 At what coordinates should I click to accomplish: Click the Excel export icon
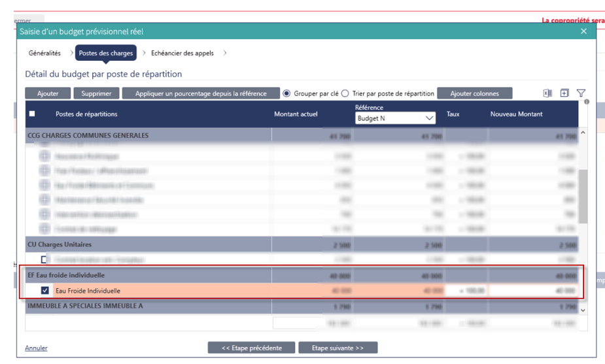547,93
